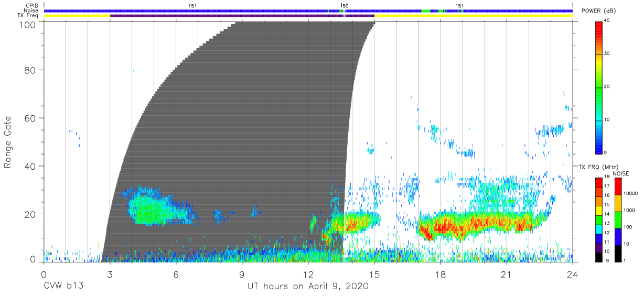Click the UT hours on April 9, 2020 title

(x=308, y=287)
